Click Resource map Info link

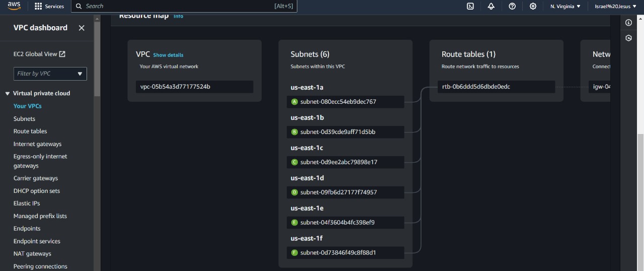pos(178,16)
